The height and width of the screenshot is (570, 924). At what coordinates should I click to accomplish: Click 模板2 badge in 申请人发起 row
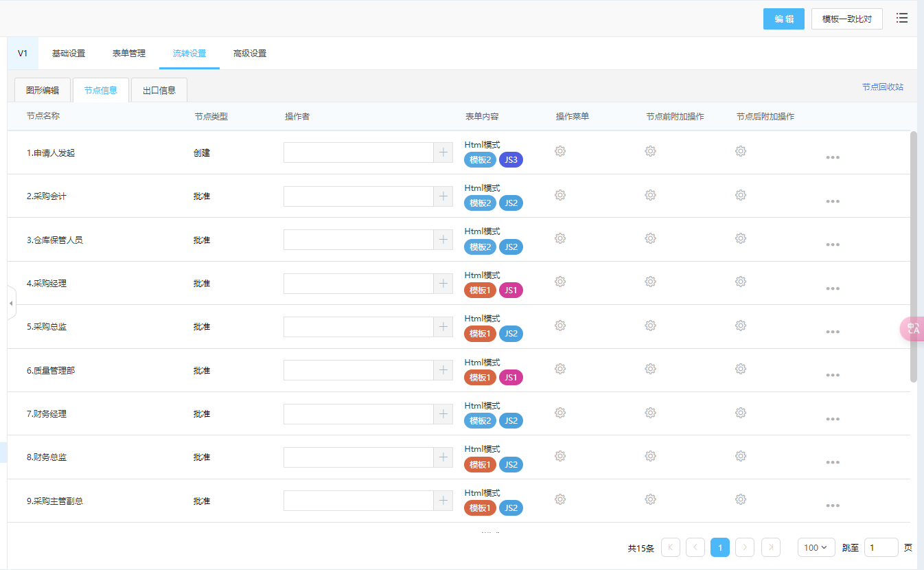point(480,160)
